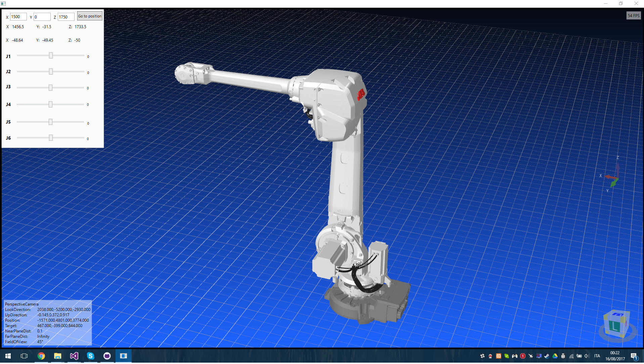Click the J2 joint slider thumb

51,72
